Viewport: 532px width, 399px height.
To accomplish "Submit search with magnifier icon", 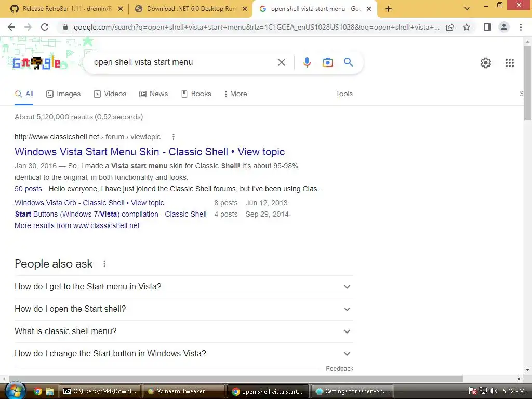I will pyautogui.click(x=348, y=62).
